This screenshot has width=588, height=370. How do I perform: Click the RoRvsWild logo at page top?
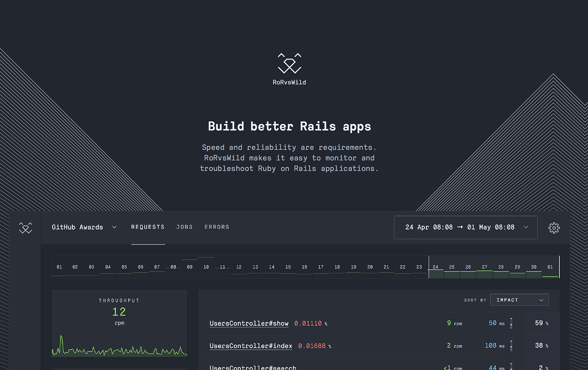290,69
